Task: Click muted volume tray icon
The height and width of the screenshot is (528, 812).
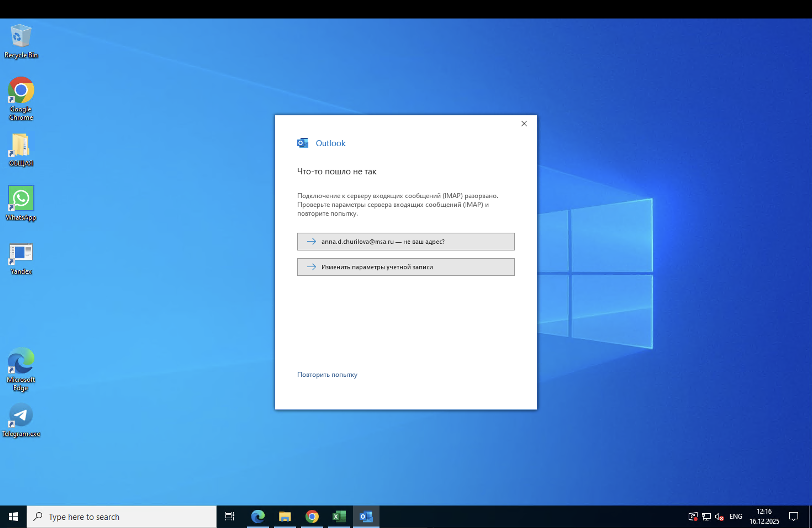Action: 719,517
